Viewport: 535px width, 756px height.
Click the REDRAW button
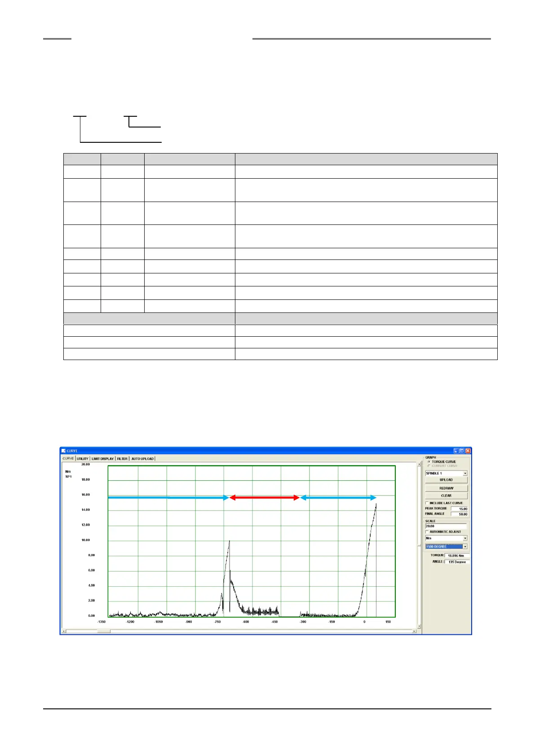click(446, 488)
